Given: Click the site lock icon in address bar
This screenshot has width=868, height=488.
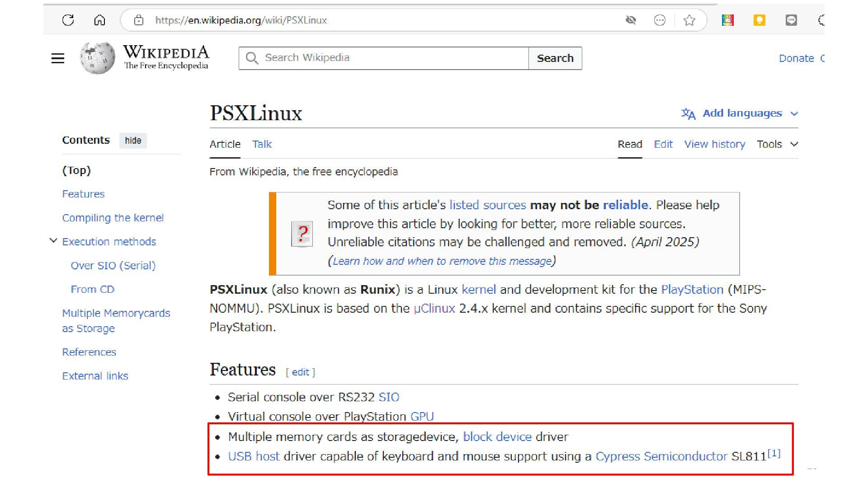Looking at the screenshot, I should [139, 20].
